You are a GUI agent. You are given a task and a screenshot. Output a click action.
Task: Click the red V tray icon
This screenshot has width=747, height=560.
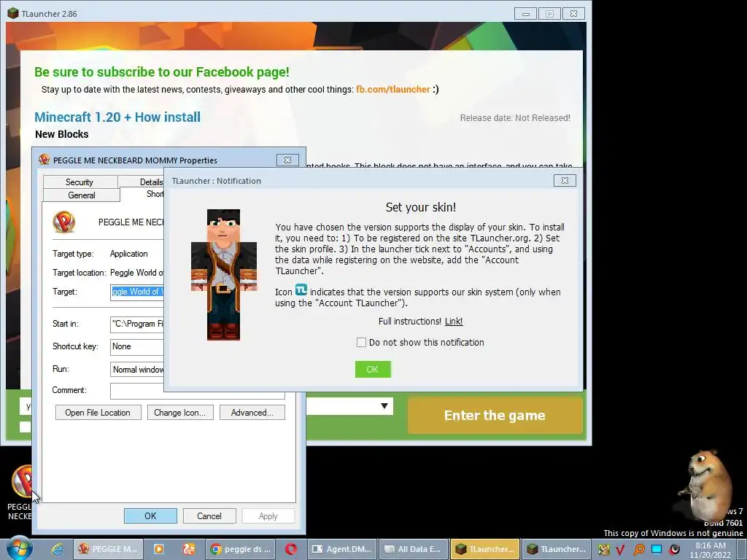620,550
